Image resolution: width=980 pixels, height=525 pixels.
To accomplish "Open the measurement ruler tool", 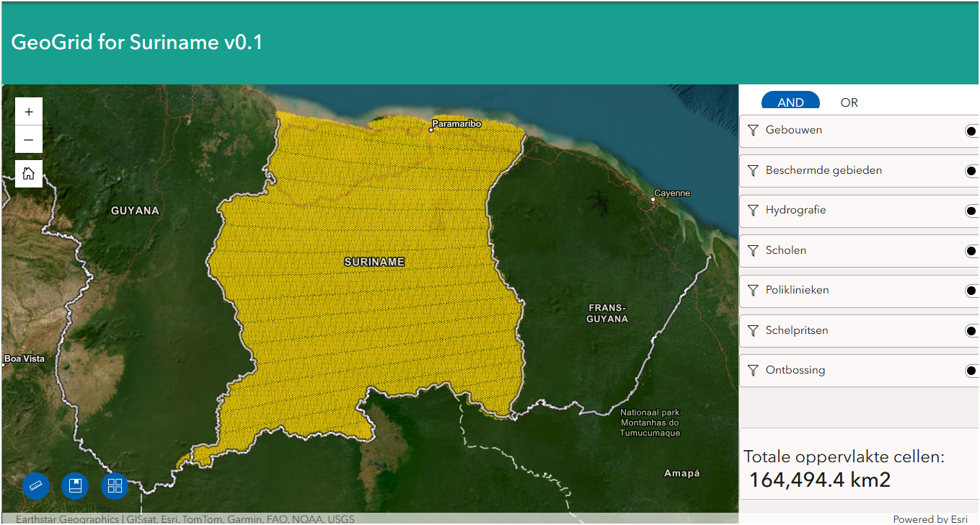I will point(36,486).
